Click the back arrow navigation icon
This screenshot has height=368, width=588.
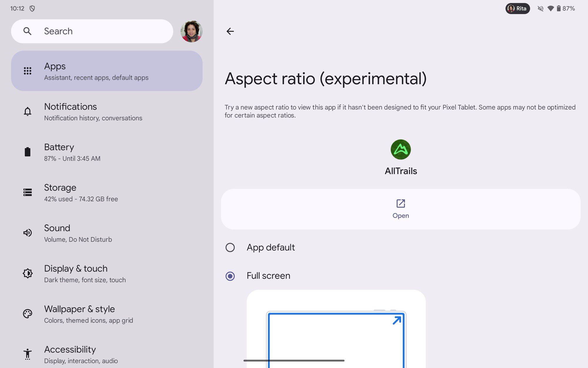[x=231, y=31]
